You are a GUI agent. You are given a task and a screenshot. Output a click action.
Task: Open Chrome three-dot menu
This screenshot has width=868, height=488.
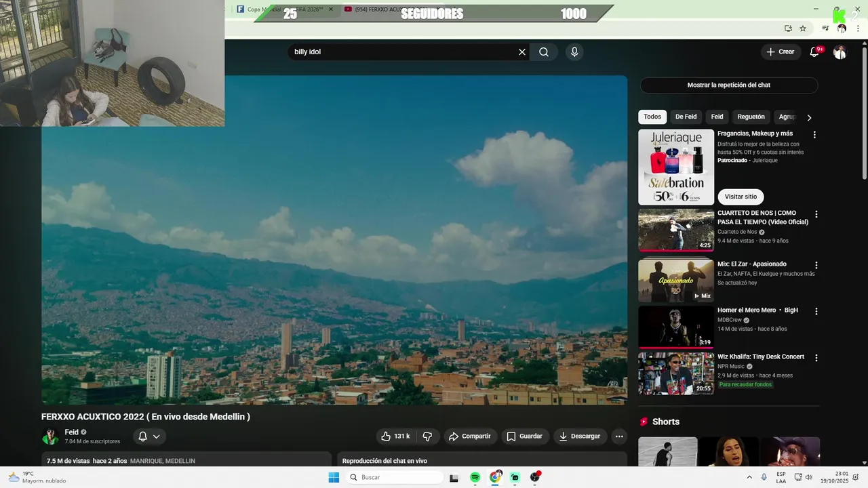pyautogui.click(x=858, y=28)
